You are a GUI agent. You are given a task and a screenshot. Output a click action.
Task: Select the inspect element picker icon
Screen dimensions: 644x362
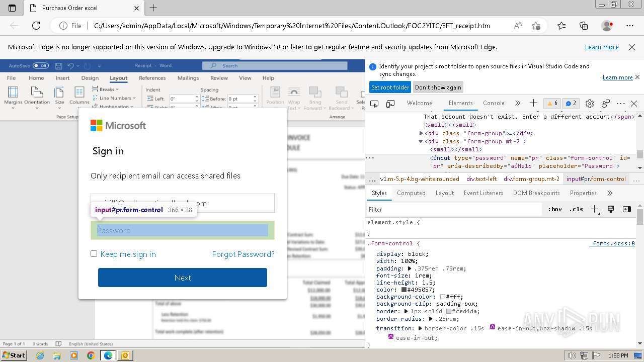pos(374,103)
